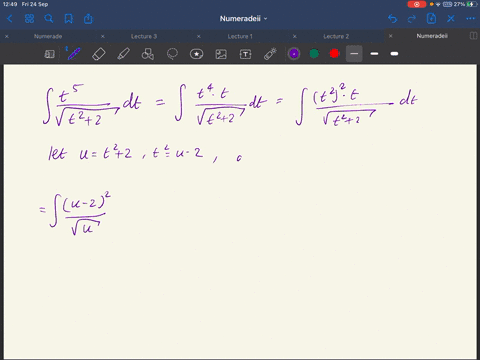Close the editing mode with the X icon
The width and height of the screenshot is (480, 360).
[x=451, y=19]
